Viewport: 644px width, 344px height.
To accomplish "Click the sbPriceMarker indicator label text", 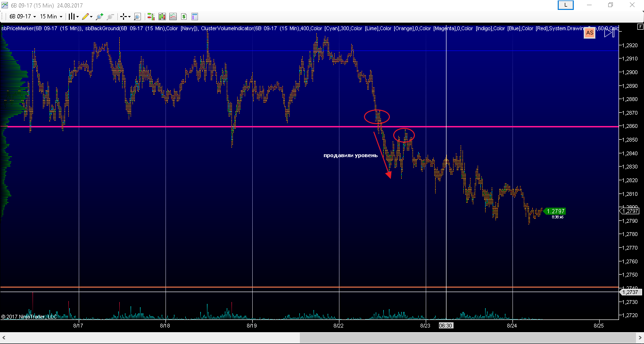I will [41, 28].
